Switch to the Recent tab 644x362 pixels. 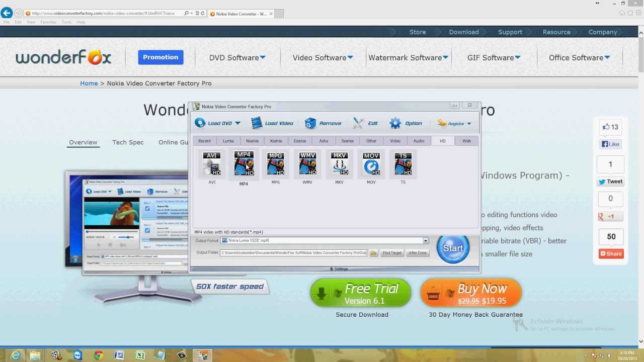[x=204, y=141]
